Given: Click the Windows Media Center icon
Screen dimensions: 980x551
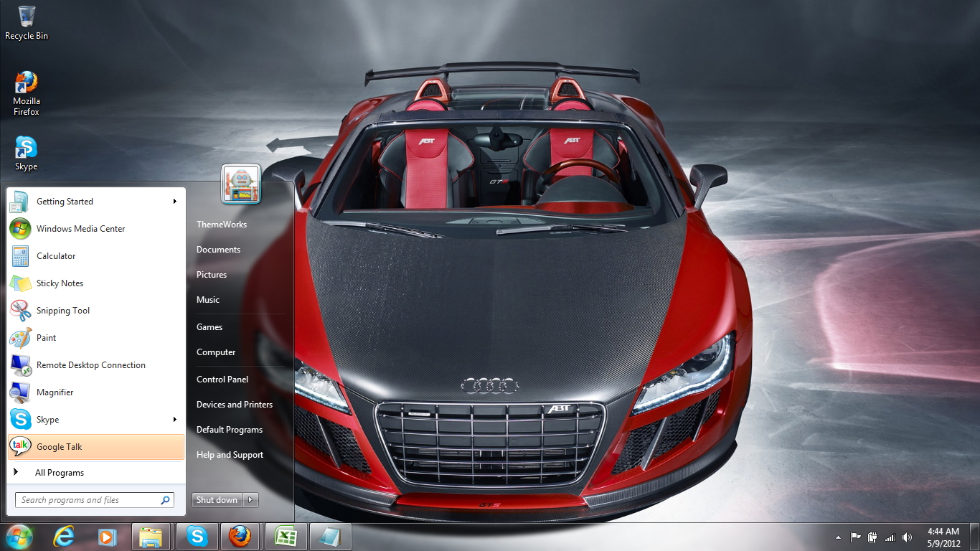Looking at the screenshot, I should (x=20, y=229).
